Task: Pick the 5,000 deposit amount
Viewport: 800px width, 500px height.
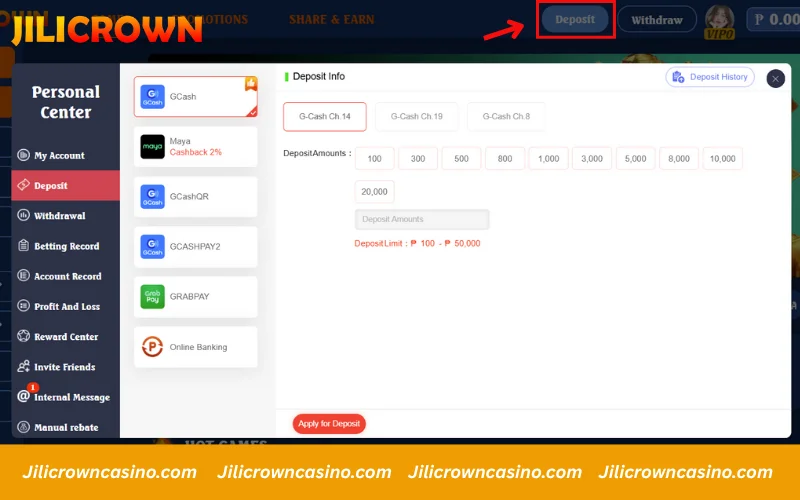Action: [635, 159]
